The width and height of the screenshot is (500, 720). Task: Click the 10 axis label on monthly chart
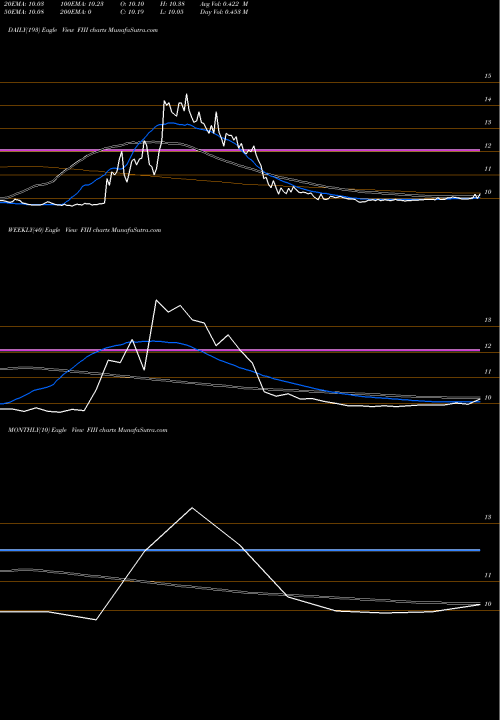[488, 604]
